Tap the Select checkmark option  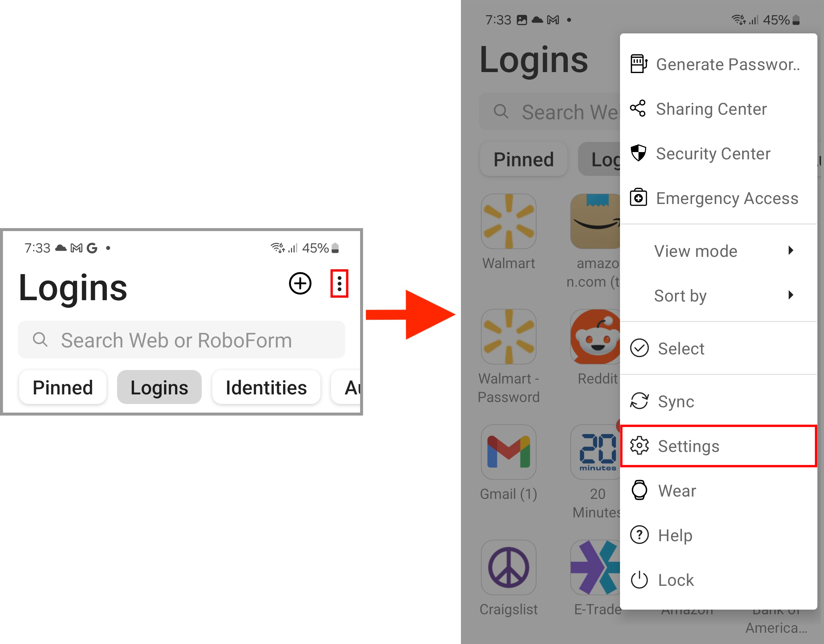tap(718, 348)
